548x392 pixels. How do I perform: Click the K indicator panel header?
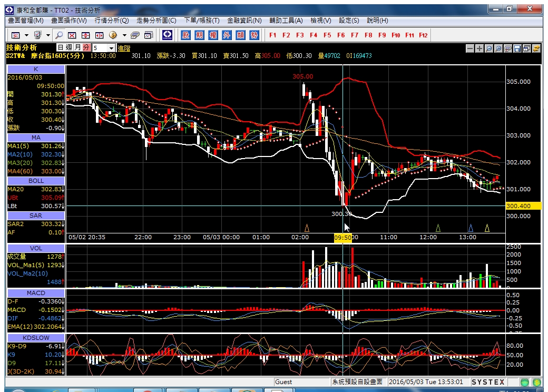(36, 69)
